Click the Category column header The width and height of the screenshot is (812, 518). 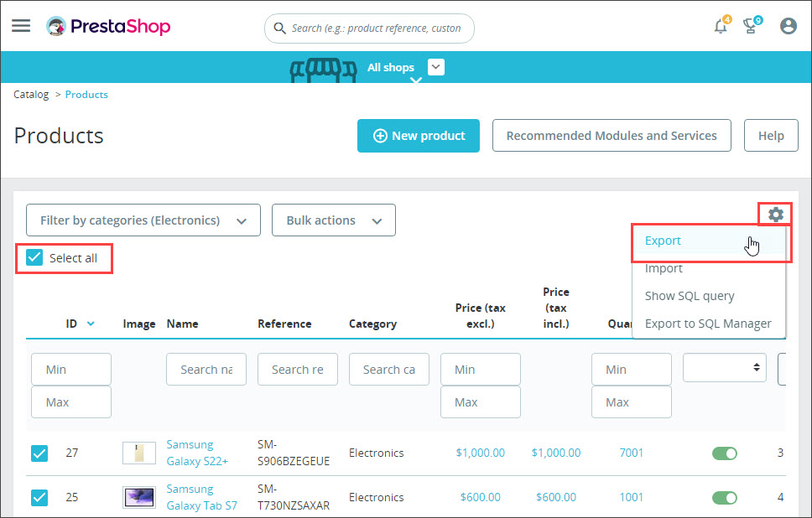tap(372, 324)
